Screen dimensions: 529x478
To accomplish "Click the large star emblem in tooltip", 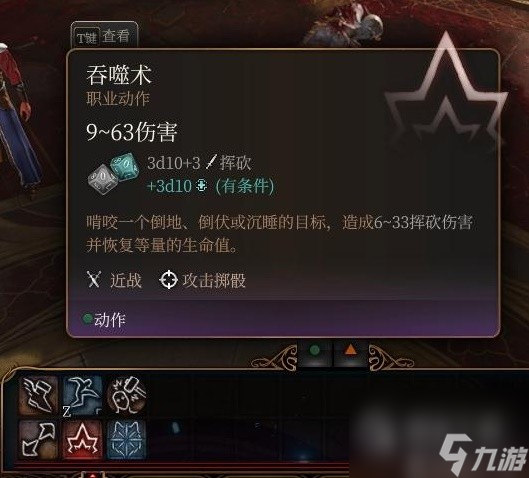I will tap(446, 91).
